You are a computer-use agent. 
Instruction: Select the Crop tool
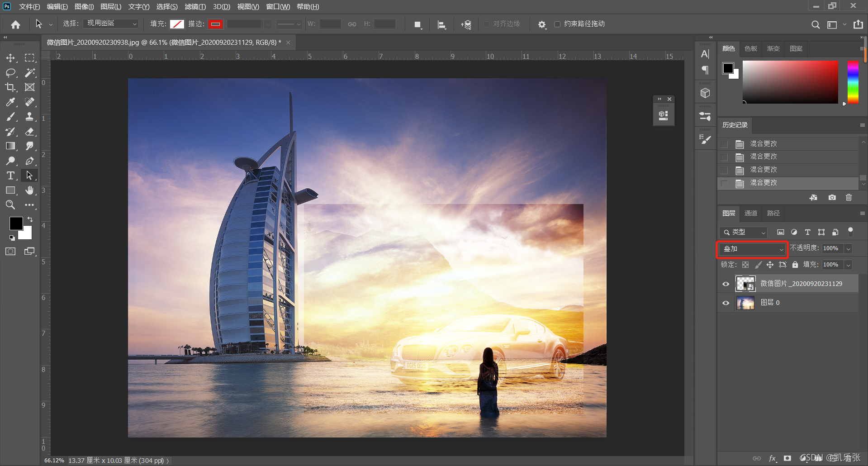10,87
